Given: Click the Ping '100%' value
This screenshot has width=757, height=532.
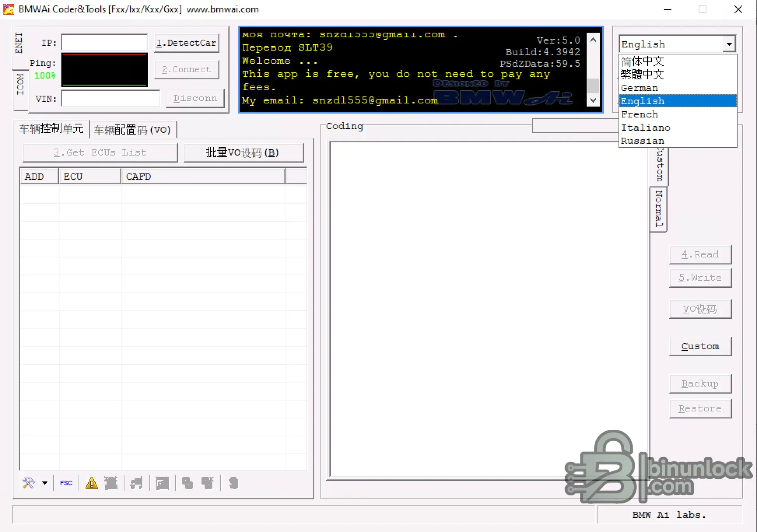Looking at the screenshot, I should pos(45,75).
